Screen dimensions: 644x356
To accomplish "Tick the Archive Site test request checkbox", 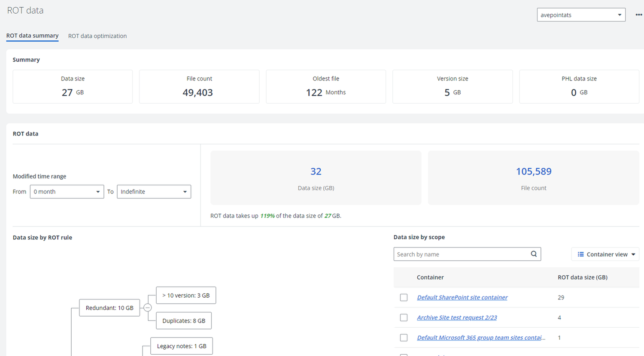I will (404, 317).
